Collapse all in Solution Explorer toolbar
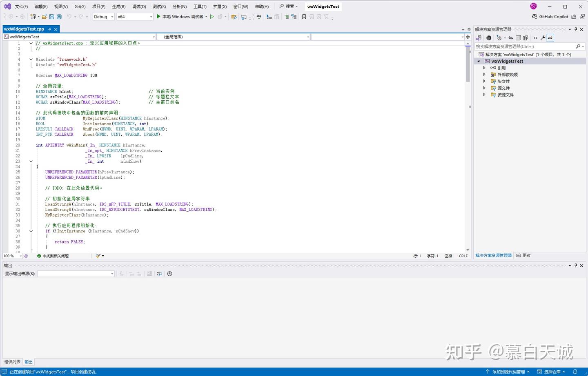The height and width of the screenshot is (376, 588). coord(518,38)
